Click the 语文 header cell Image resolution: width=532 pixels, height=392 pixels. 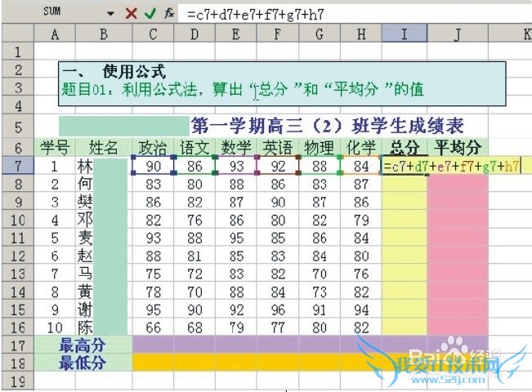[x=194, y=148]
